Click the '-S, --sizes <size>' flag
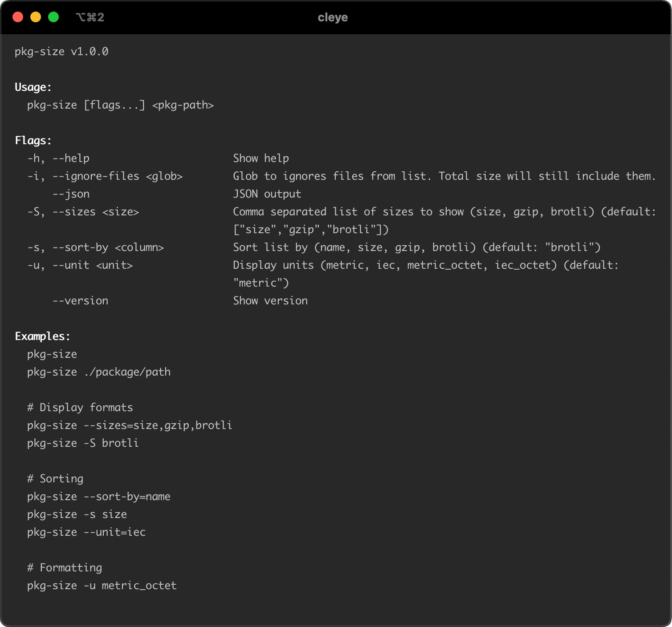 pyautogui.click(x=83, y=212)
